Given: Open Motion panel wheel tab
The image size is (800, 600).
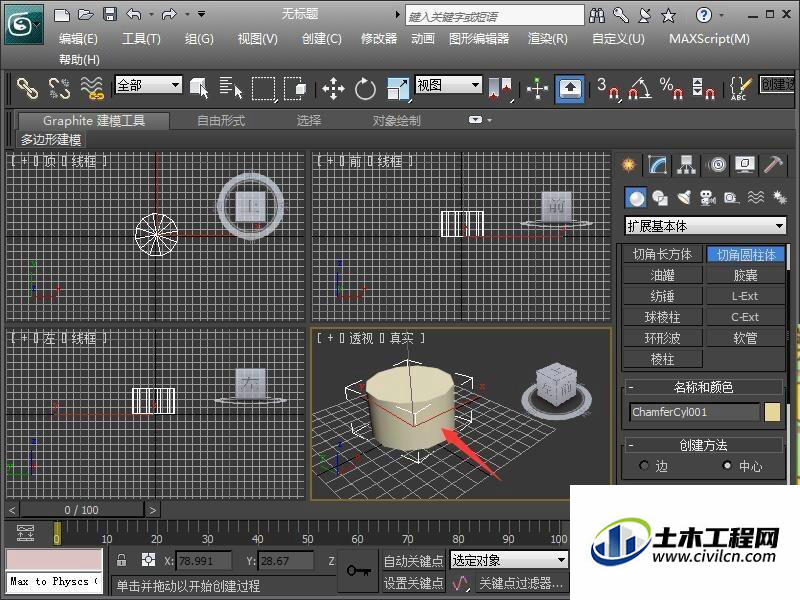Looking at the screenshot, I should [717, 165].
